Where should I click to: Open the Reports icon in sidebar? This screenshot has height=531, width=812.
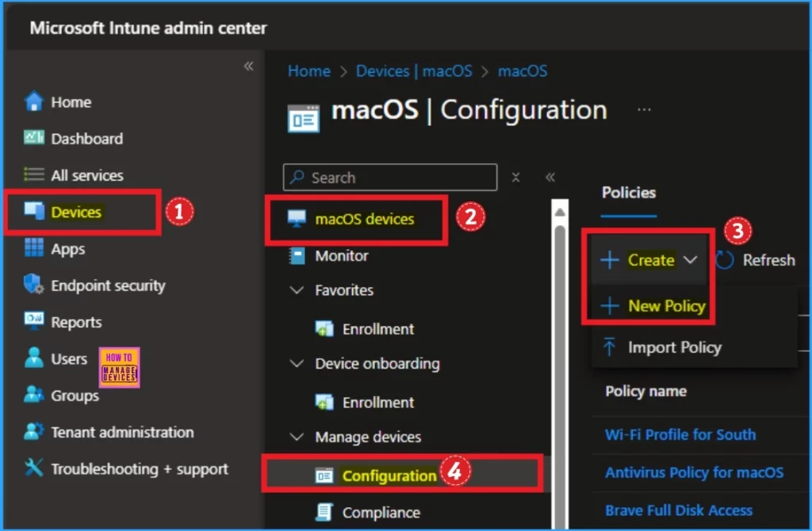34,320
